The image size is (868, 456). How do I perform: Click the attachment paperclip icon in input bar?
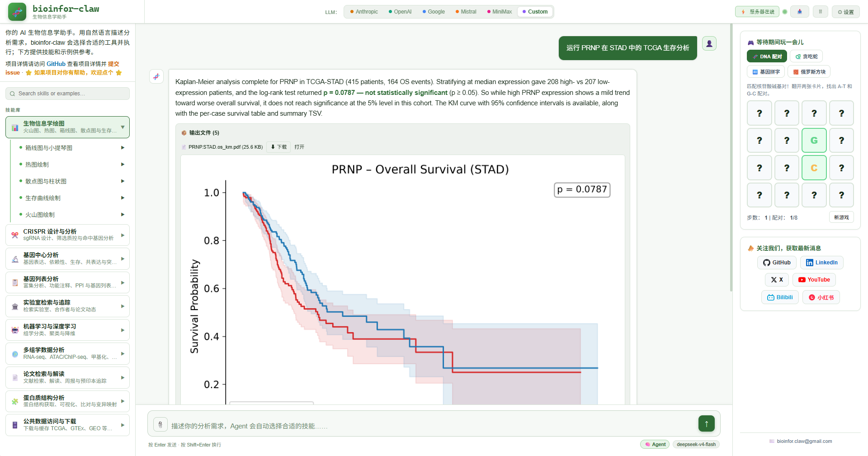click(x=160, y=425)
